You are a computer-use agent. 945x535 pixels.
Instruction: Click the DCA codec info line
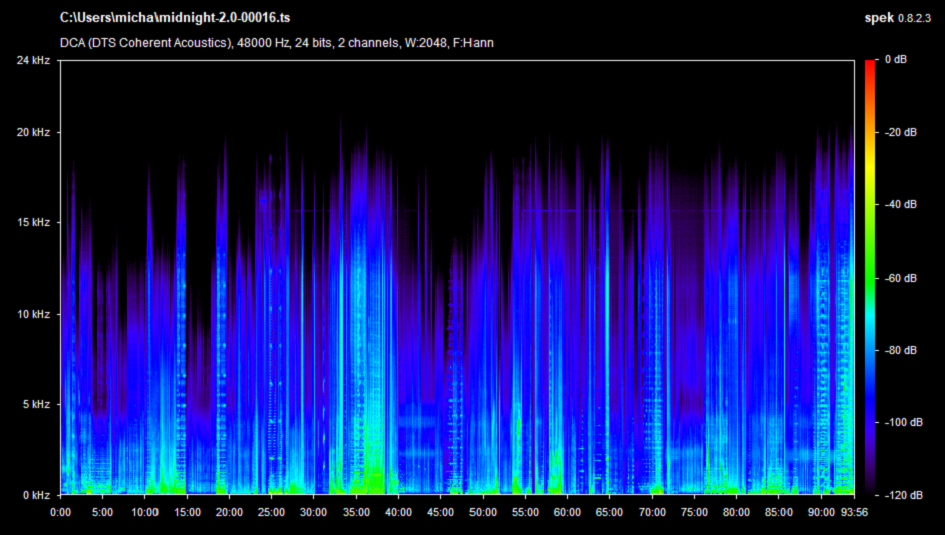click(277, 43)
